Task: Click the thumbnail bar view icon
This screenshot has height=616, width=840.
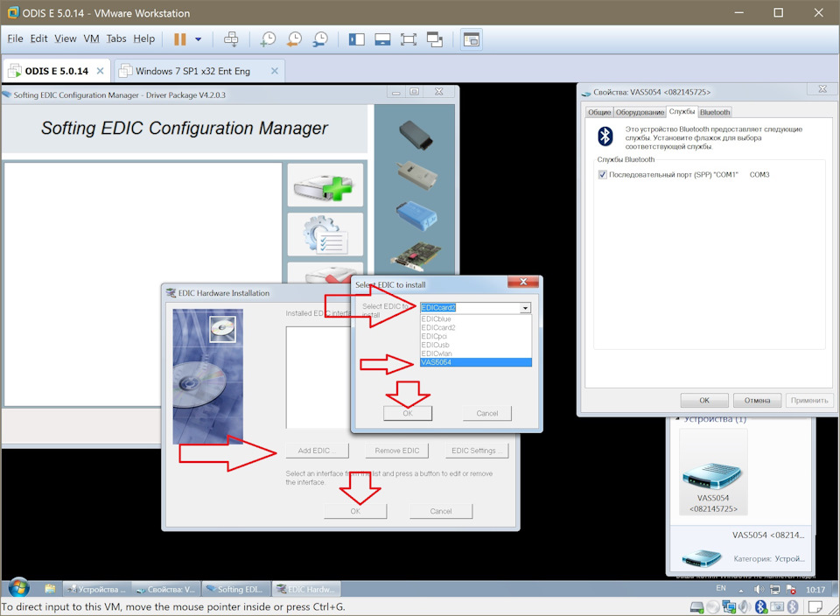Action: click(382, 39)
